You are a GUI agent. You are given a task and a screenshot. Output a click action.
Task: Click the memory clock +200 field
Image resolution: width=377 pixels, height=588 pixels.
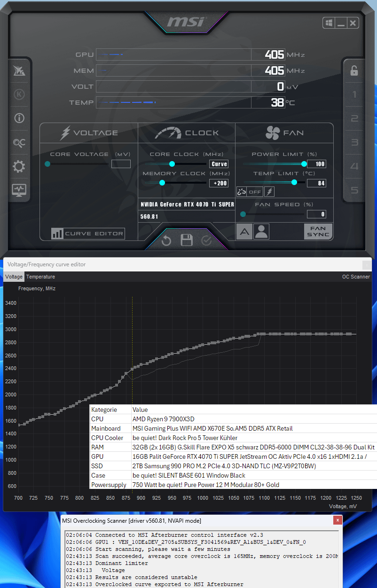pos(219,183)
